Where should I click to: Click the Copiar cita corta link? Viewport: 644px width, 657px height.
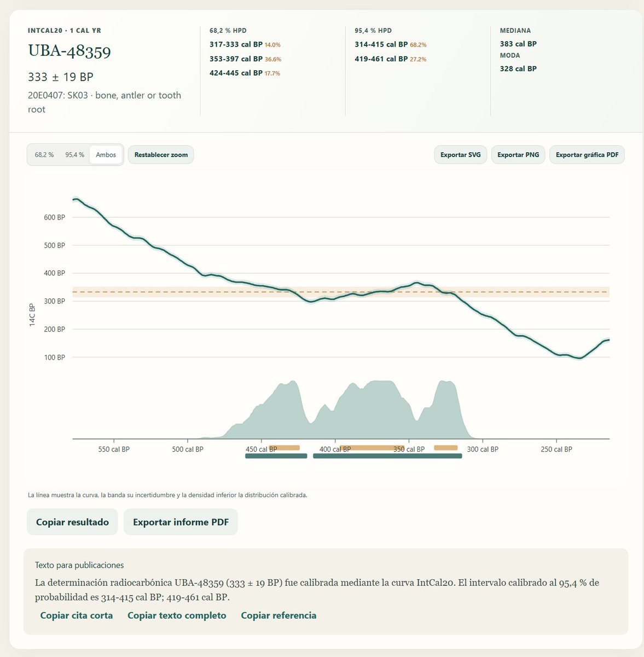[x=77, y=615]
